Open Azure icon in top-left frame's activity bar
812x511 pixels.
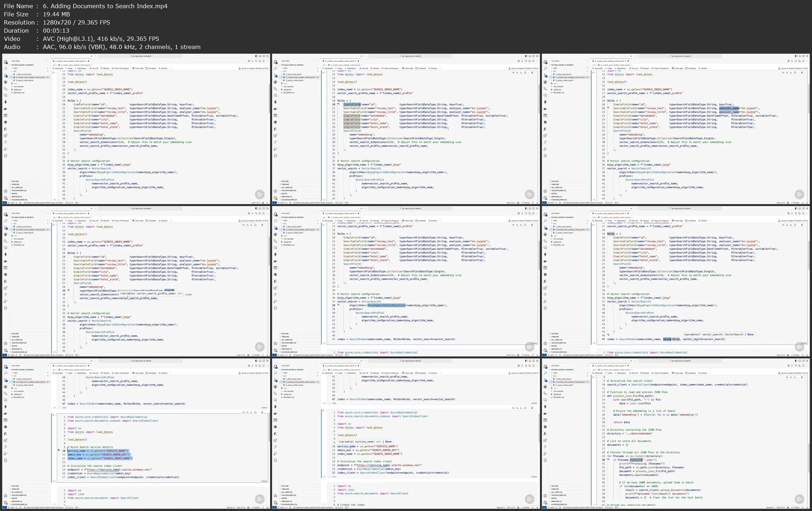click(x=6, y=129)
